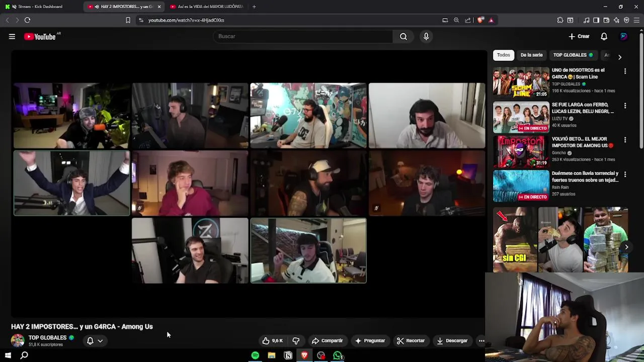Image resolution: width=644 pixels, height=362 pixels.
Task: Select the 'TOP GLOBALES' filter chip
Action: [x=573, y=55]
